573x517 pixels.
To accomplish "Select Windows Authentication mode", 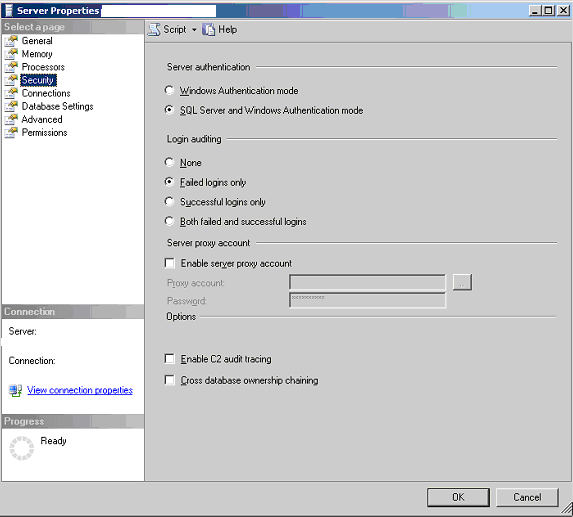I will (x=169, y=90).
